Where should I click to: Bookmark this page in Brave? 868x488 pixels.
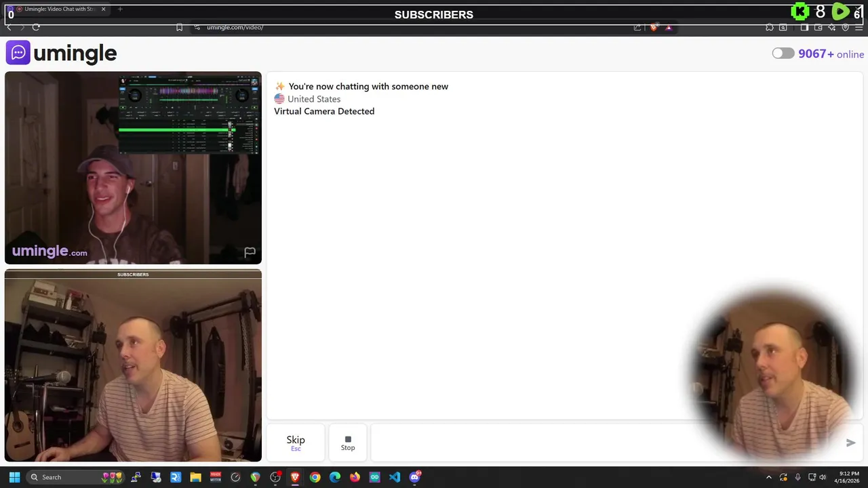pos(179,27)
